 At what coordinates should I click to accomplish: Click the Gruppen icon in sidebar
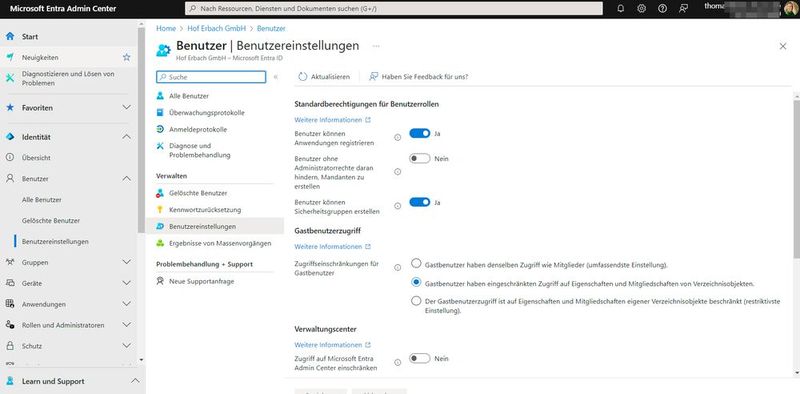coord(10,262)
